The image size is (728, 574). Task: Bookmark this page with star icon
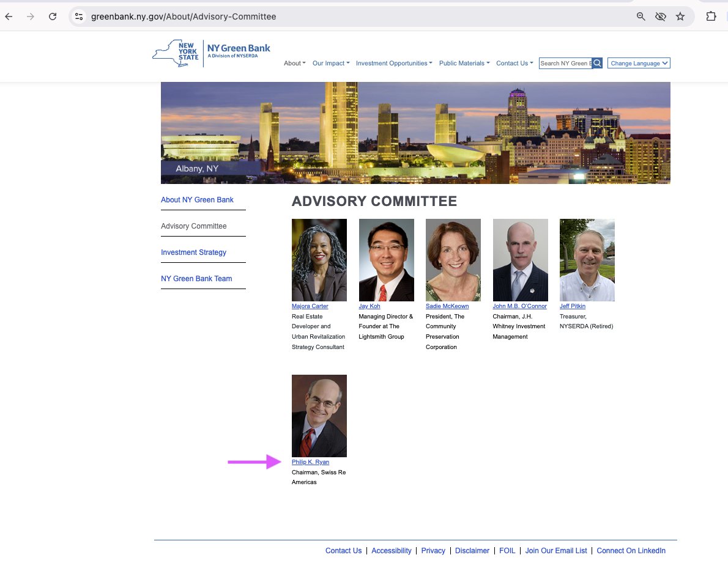(680, 17)
